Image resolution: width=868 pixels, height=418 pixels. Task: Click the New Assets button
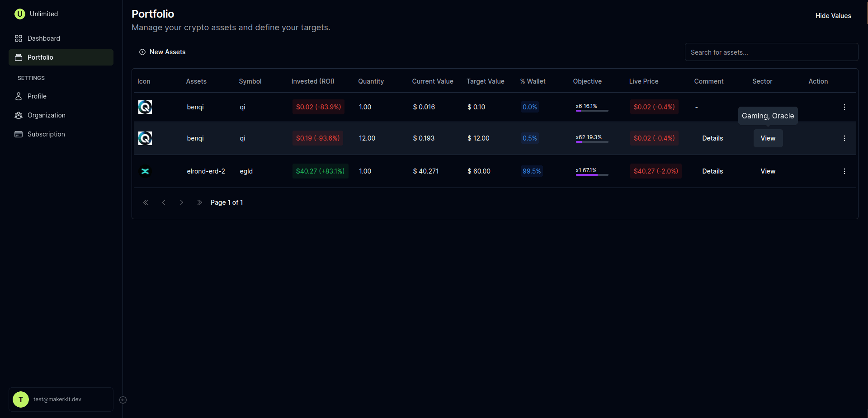pyautogui.click(x=162, y=52)
